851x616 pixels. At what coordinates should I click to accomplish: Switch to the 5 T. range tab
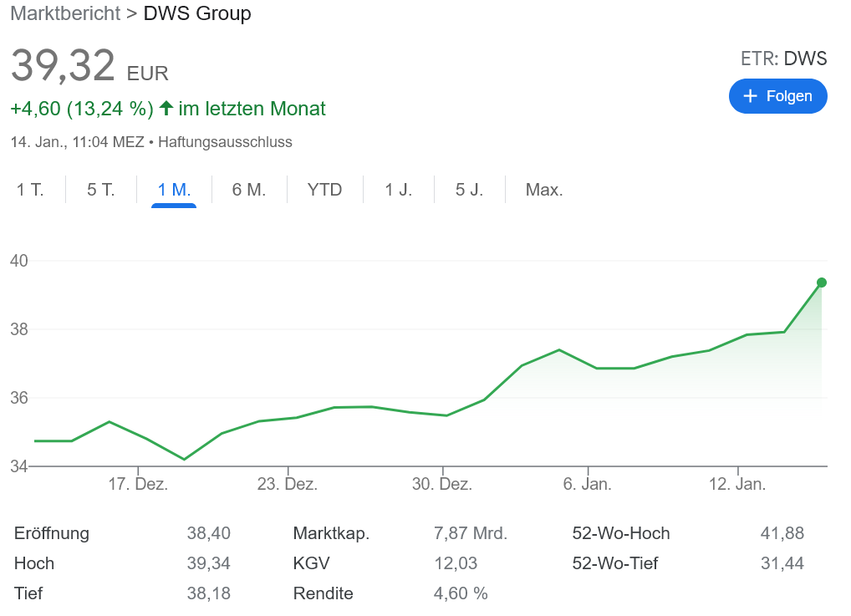point(101,190)
